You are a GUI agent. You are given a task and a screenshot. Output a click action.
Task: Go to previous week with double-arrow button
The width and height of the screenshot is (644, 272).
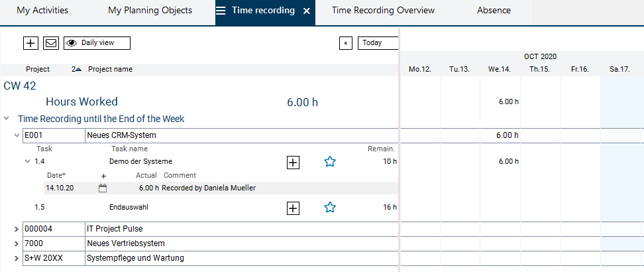(345, 43)
